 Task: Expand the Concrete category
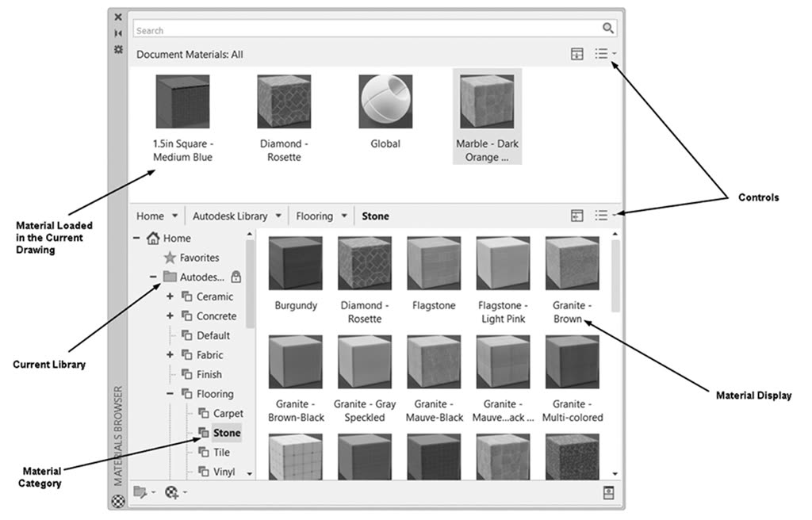[170, 316]
